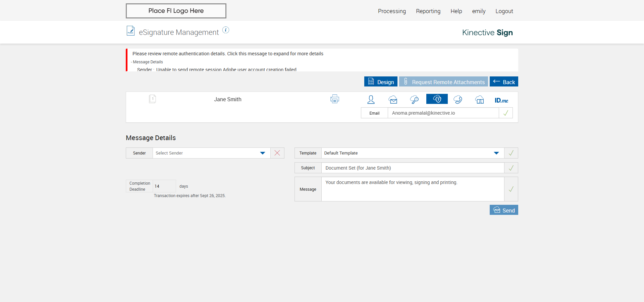644x302 pixels.
Task: Click the checkmark beside Template field
Action: [x=511, y=153]
